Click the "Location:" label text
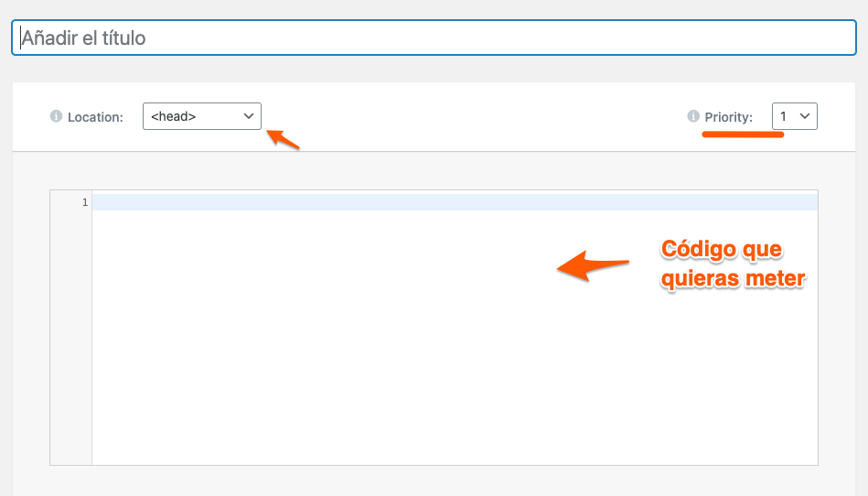Screen dimensions: 868x496 [95, 117]
